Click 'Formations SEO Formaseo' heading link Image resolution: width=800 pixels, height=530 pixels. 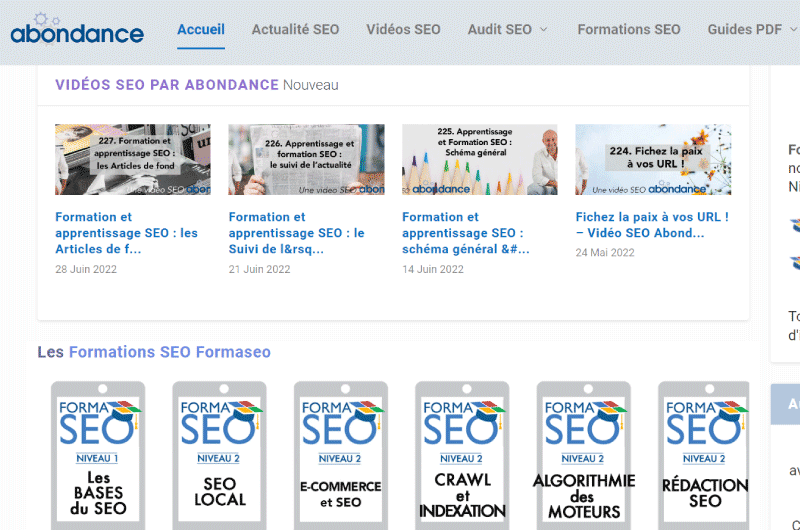[x=170, y=352]
